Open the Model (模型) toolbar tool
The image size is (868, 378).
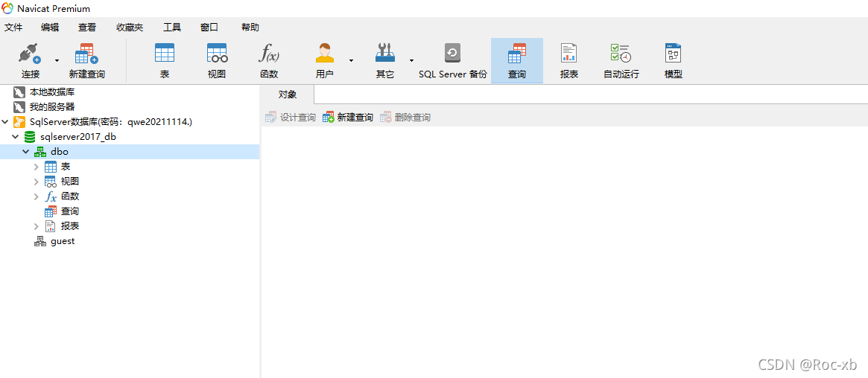673,61
